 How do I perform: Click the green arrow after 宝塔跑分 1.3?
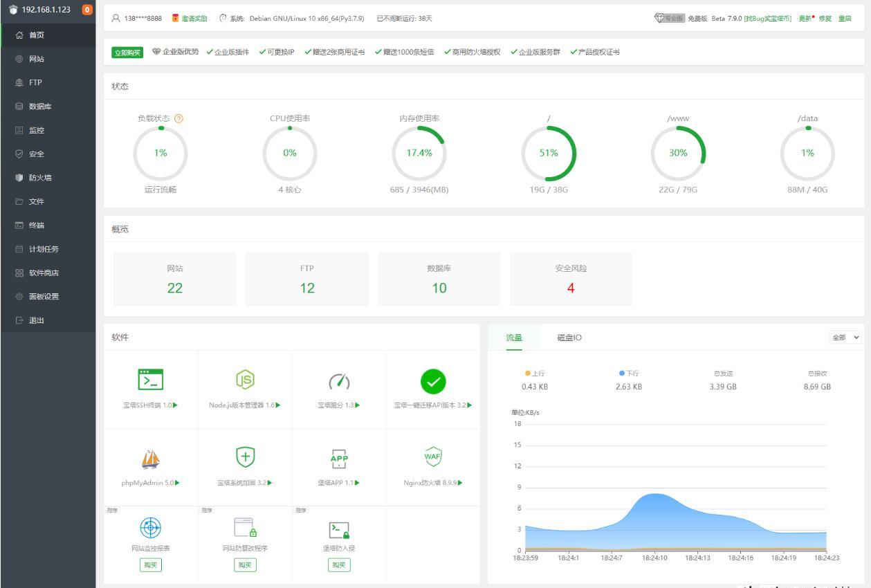click(357, 405)
